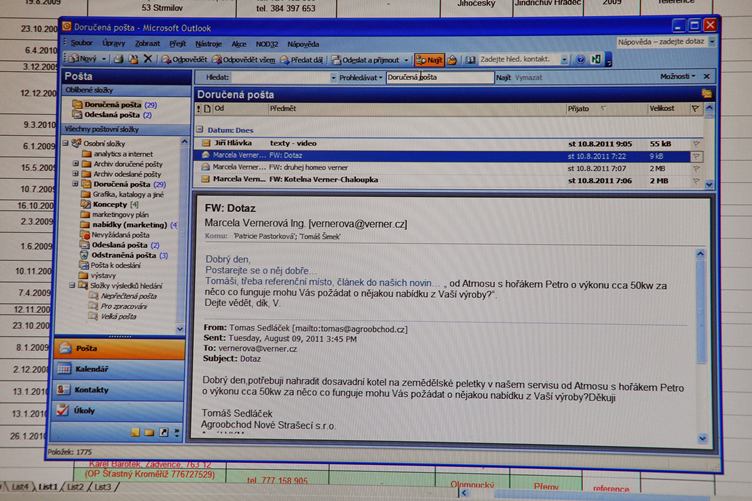This screenshot has width=752, height=501.
Task: Open the Možnosti dropdown
Action: (677, 76)
